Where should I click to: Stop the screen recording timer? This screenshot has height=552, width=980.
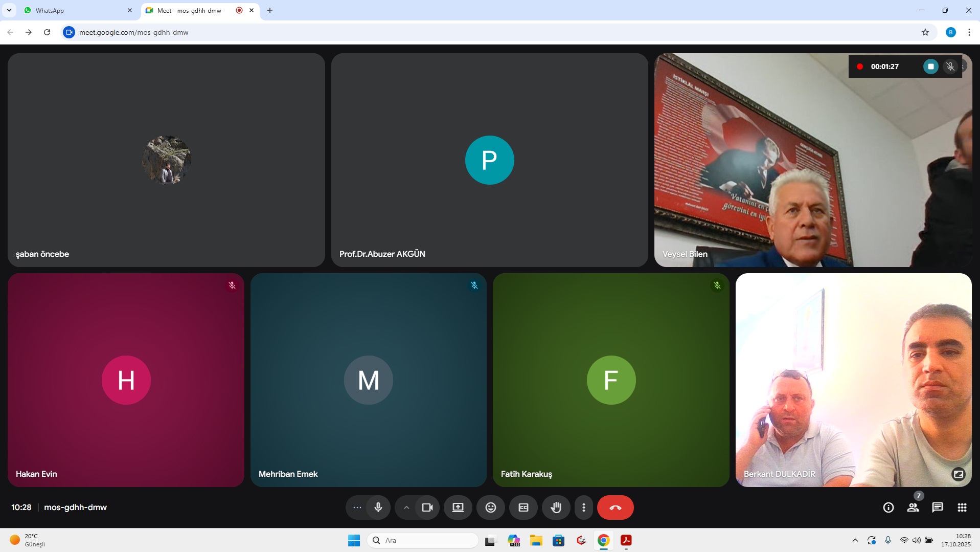931,67
